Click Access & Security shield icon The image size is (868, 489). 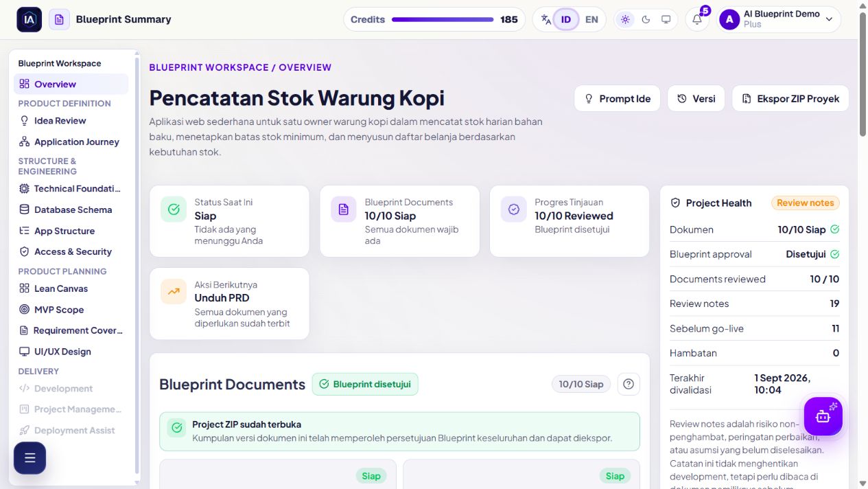(x=24, y=251)
